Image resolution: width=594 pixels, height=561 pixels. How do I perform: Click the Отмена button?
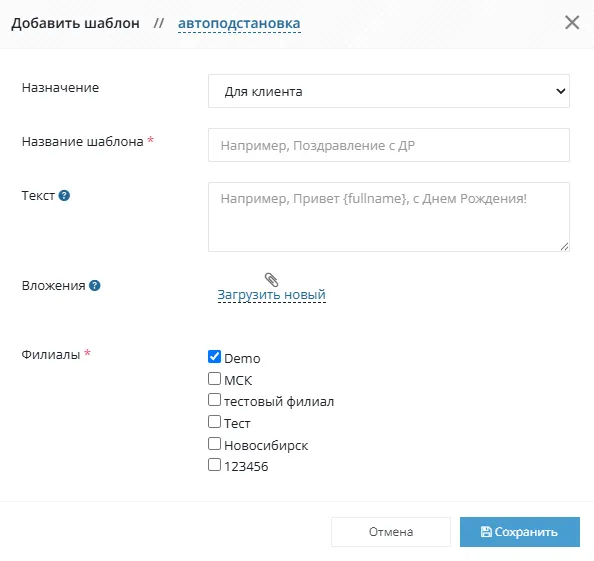(x=391, y=532)
